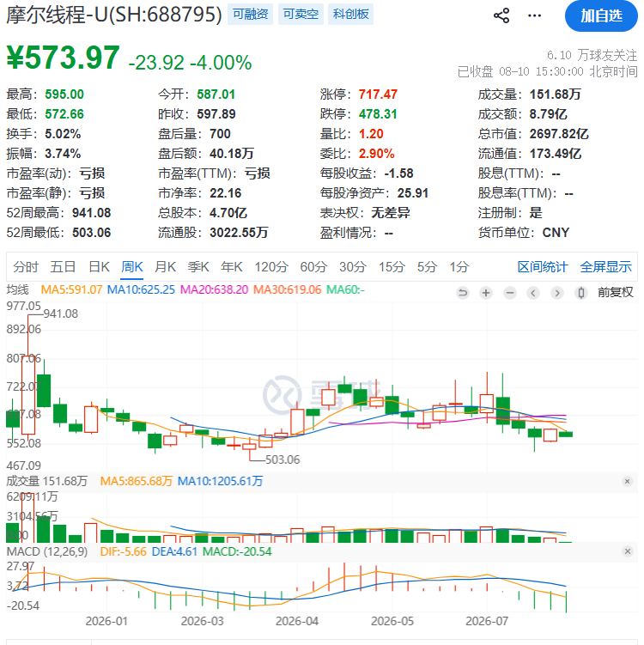Click the 换手 5.02% value
The height and width of the screenshot is (645, 644).
[63, 134]
